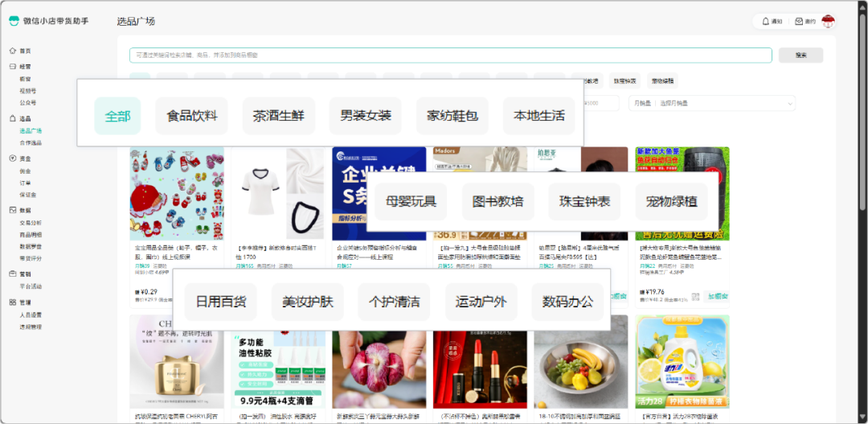Open the user avatar at top right
The height and width of the screenshot is (424, 868).
828,21
